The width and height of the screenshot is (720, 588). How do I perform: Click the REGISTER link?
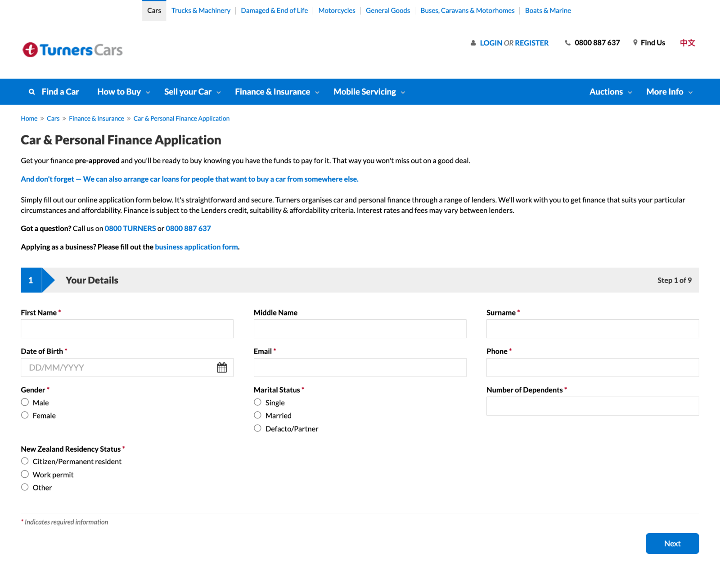tap(532, 43)
